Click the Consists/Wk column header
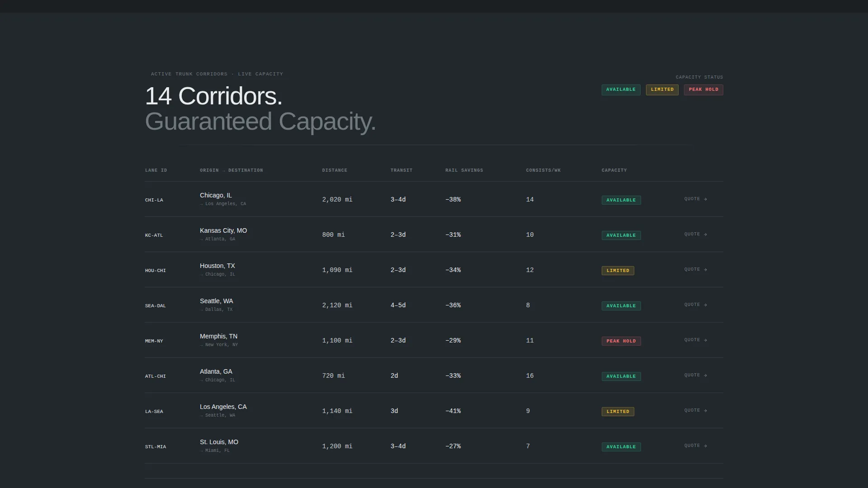 pos(543,170)
